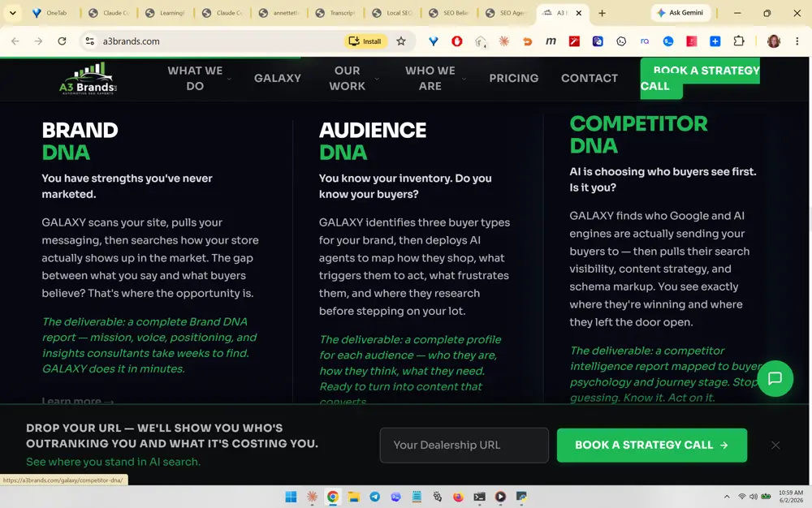Click 'See where you stand in AI search.' text
Image resolution: width=812 pixels, height=508 pixels.
[x=113, y=462]
